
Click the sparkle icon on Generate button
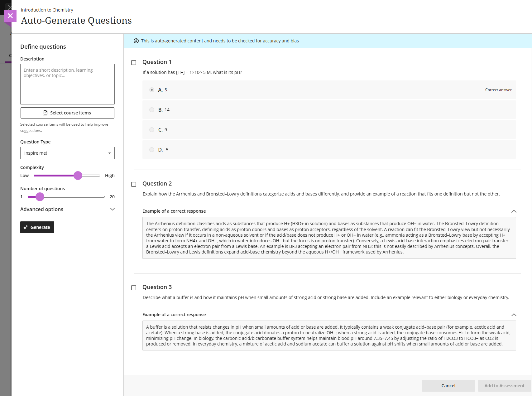tap(26, 227)
